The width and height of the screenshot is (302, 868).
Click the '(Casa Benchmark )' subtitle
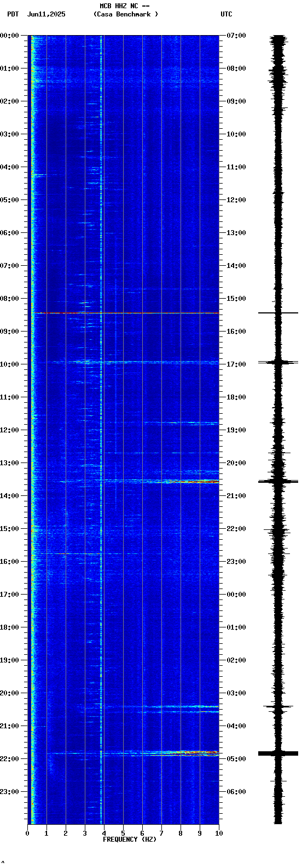point(126,14)
